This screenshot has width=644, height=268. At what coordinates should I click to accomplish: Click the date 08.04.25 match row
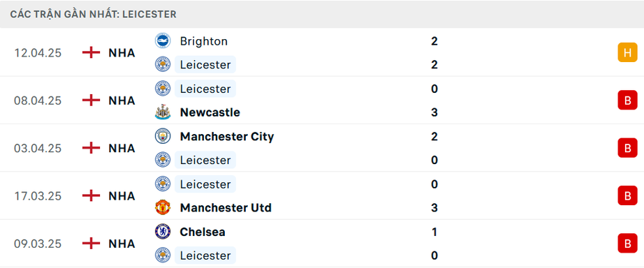coord(322,100)
